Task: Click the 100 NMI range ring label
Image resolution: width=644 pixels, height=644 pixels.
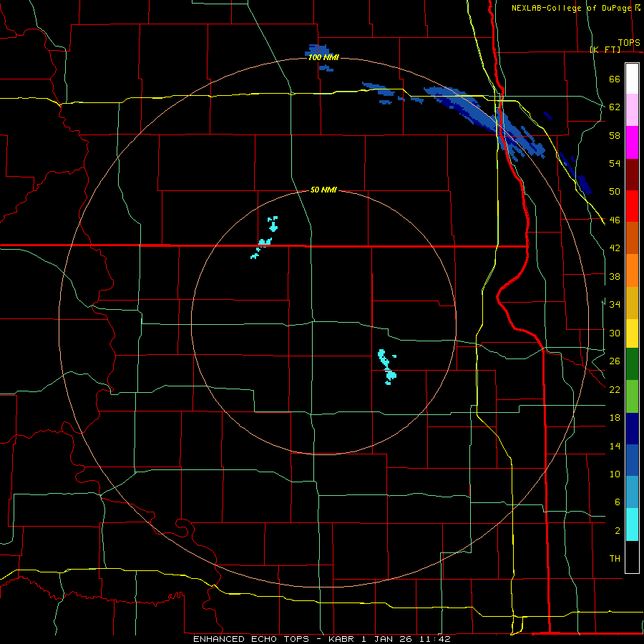Action: click(323, 57)
